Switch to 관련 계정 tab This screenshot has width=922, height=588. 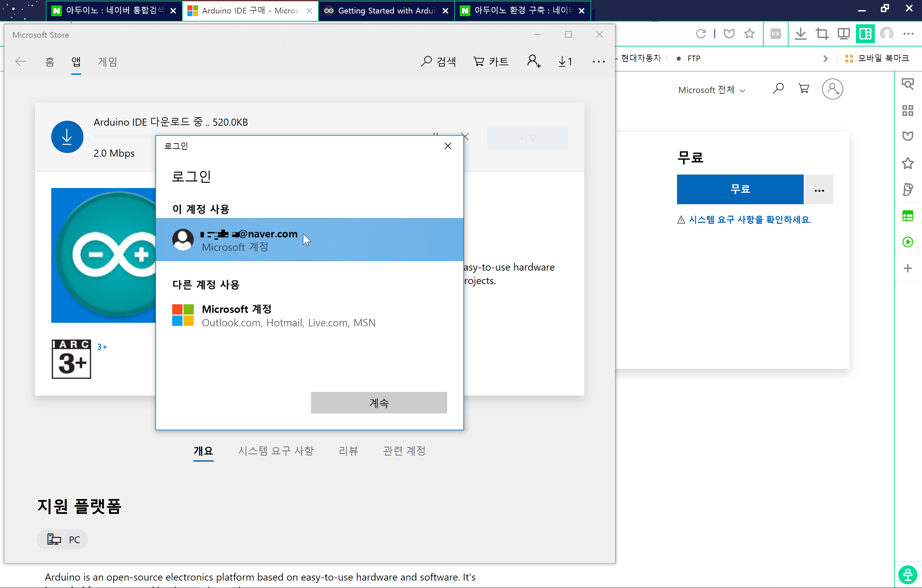click(404, 451)
